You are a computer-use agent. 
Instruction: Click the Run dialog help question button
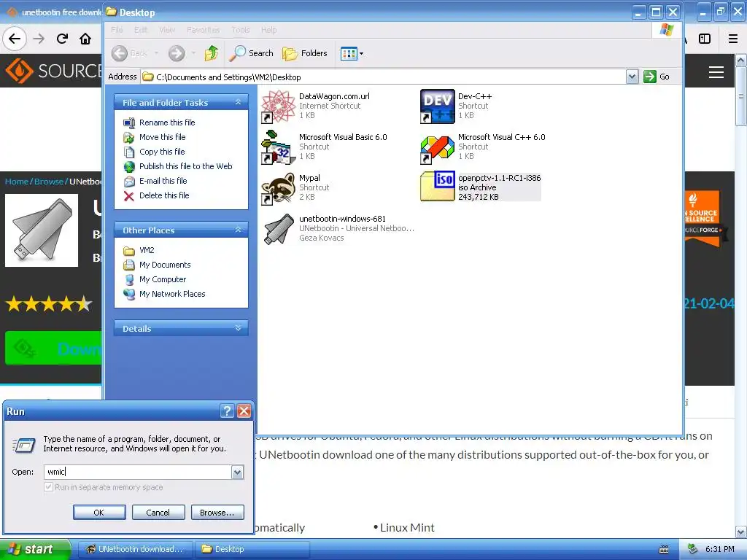pyautogui.click(x=228, y=411)
